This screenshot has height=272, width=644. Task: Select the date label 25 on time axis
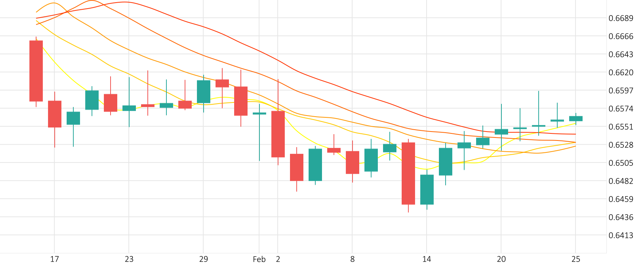pyautogui.click(x=576, y=259)
